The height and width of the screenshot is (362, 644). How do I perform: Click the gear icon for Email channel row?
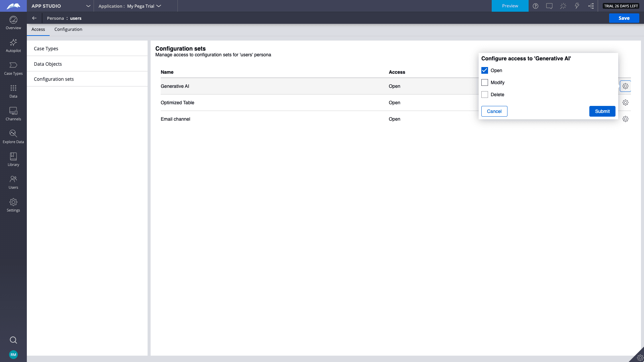(x=626, y=119)
